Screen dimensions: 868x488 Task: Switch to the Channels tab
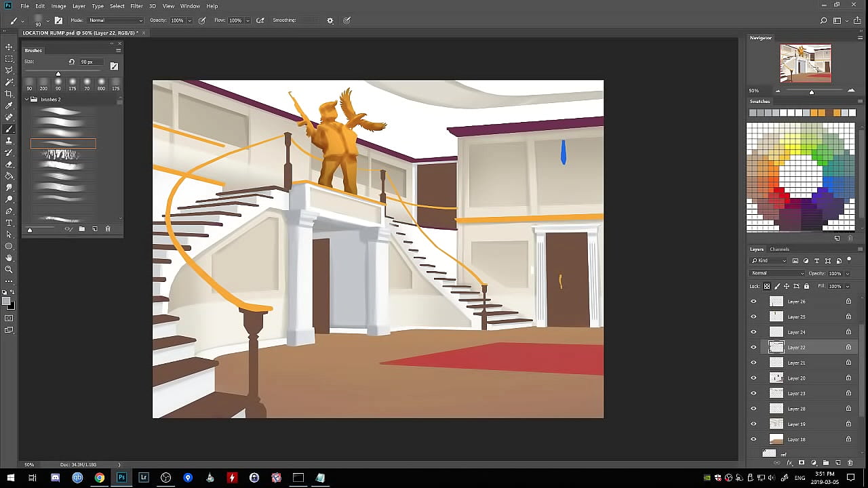(x=779, y=249)
